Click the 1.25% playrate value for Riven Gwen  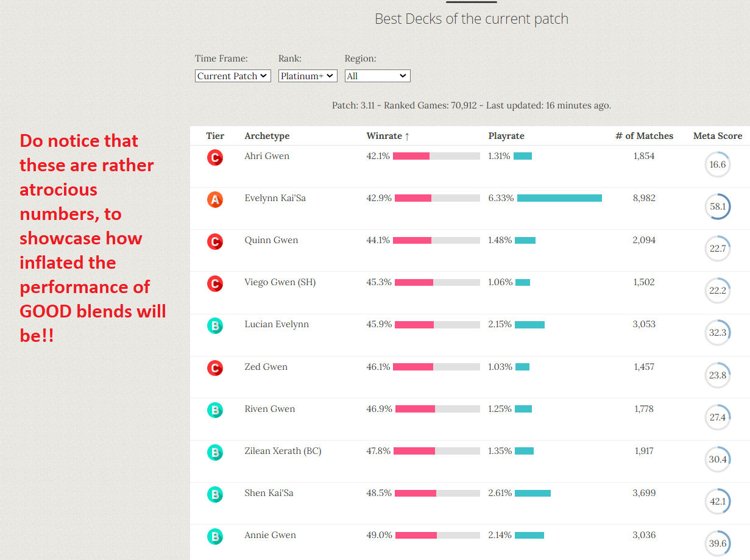(x=500, y=409)
